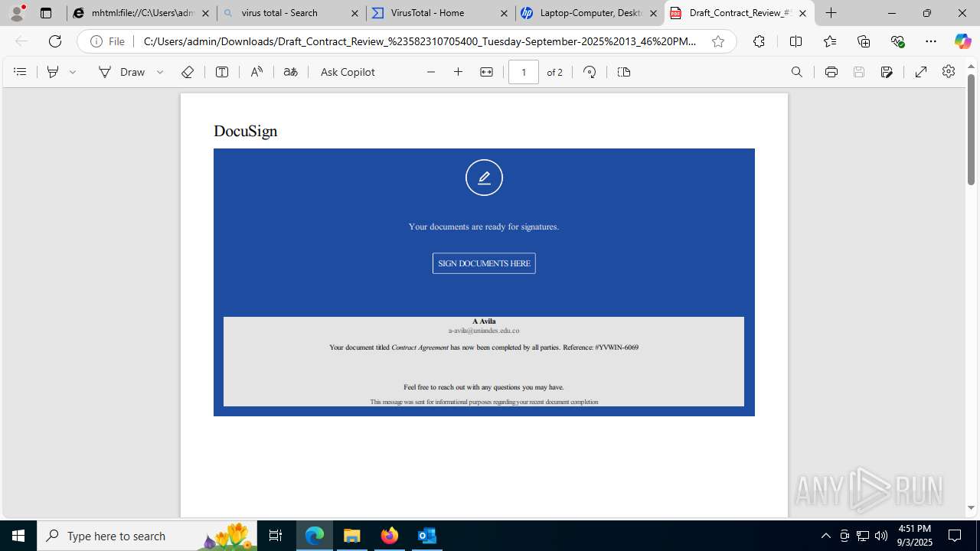Expand the highlight color options dropdown
The height and width of the screenshot is (551, 980).
(x=73, y=72)
